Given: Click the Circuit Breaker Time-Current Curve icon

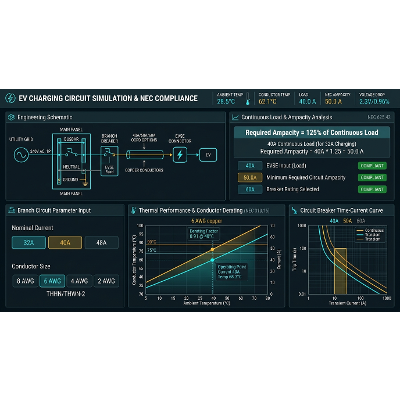Looking at the screenshot, I should [x=294, y=211].
